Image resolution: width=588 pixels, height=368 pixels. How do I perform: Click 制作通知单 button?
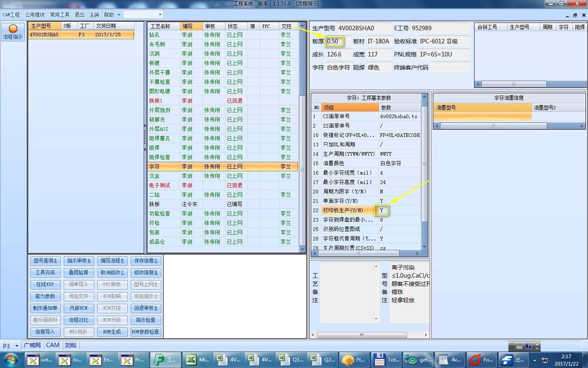pos(45,308)
